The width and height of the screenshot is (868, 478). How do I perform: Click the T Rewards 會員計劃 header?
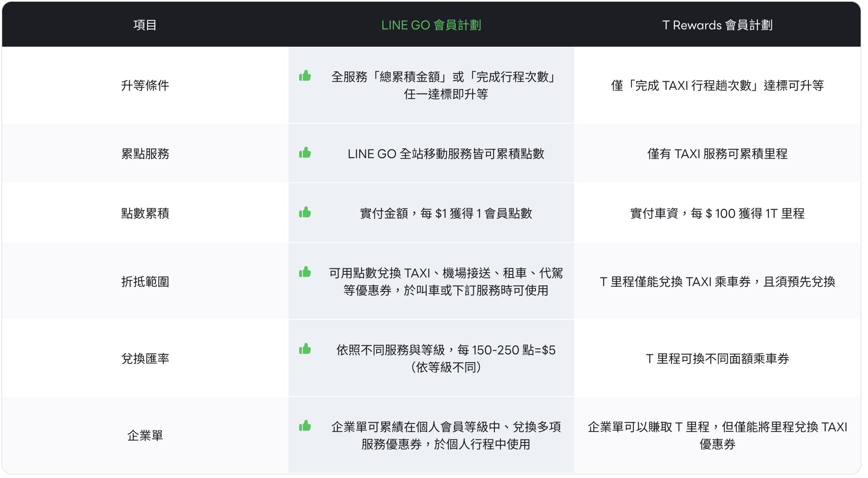[x=717, y=25]
